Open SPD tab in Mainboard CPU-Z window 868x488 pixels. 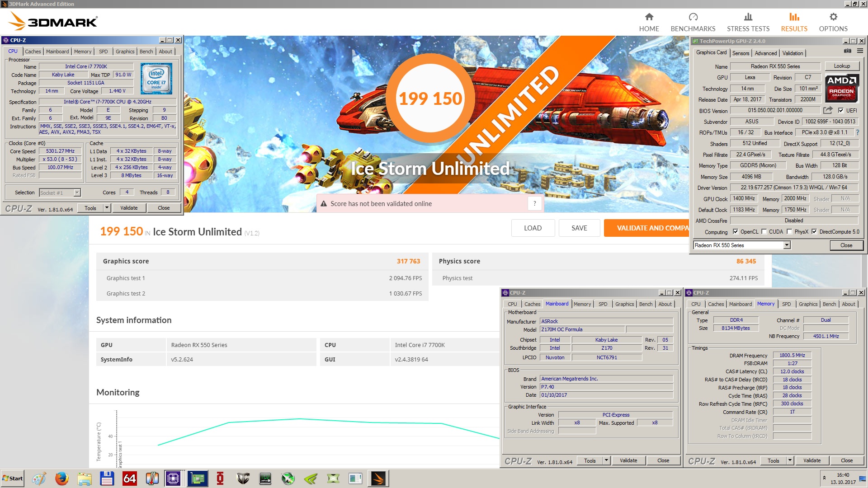click(603, 304)
